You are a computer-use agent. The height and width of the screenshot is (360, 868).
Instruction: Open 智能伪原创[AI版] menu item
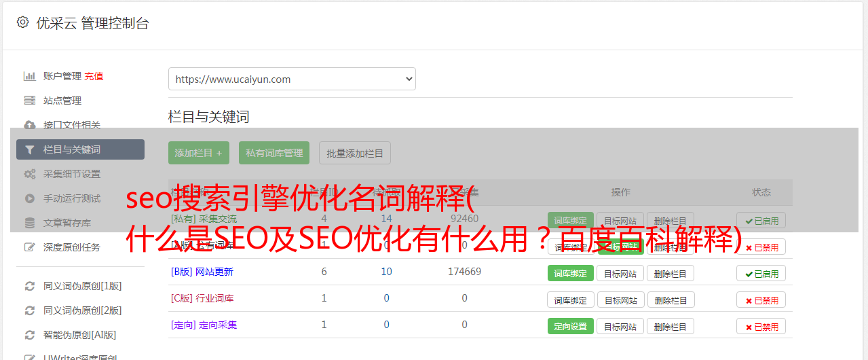tap(80, 335)
